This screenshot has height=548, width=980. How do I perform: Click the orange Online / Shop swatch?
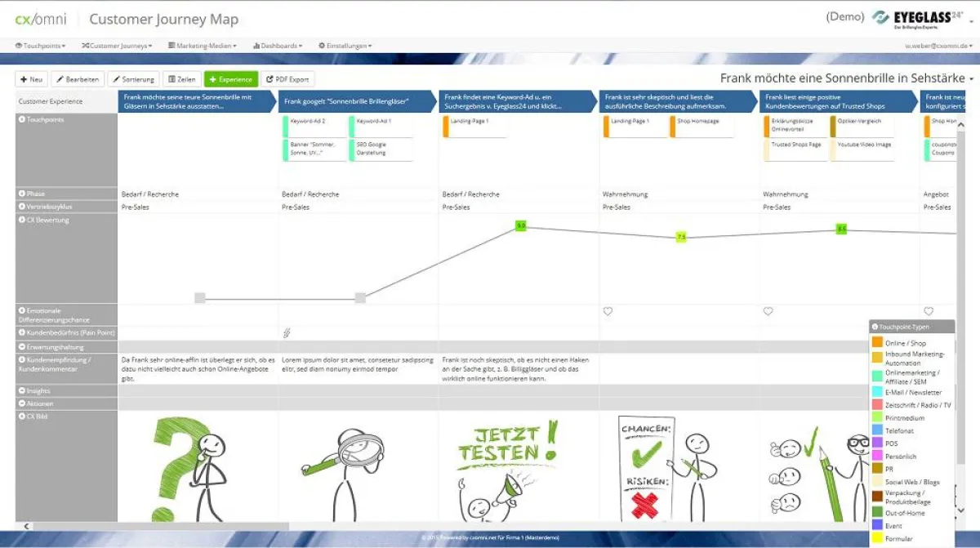(x=877, y=343)
